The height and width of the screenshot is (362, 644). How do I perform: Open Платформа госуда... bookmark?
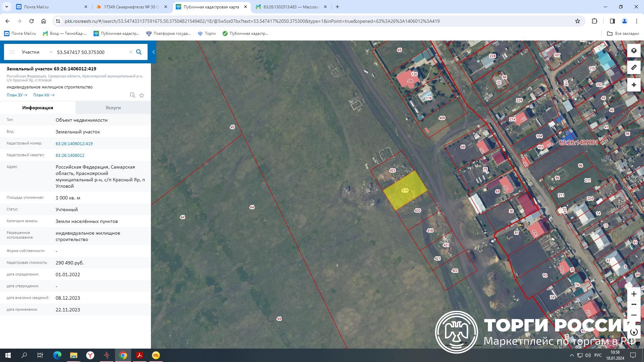click(x=168, y=34)
